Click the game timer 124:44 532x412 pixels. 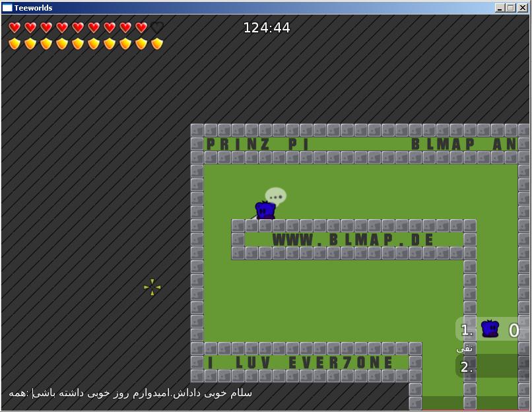click(x=267, y=28)
